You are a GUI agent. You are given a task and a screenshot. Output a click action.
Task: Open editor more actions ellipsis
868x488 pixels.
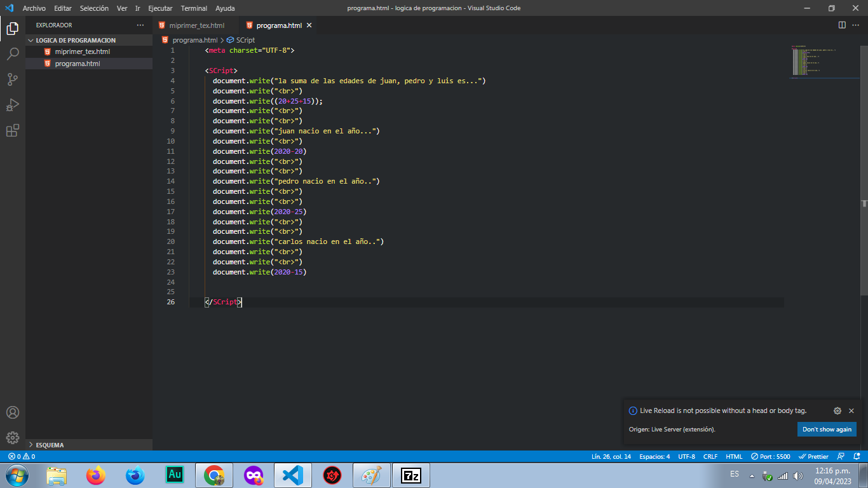857,25
